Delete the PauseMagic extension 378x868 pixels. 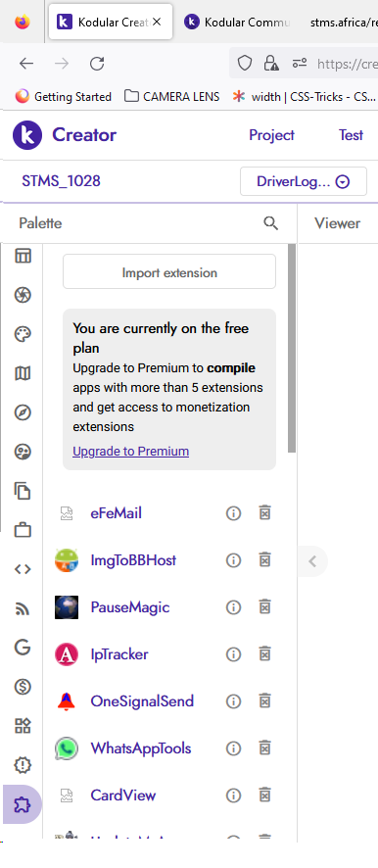pos(265,607)
